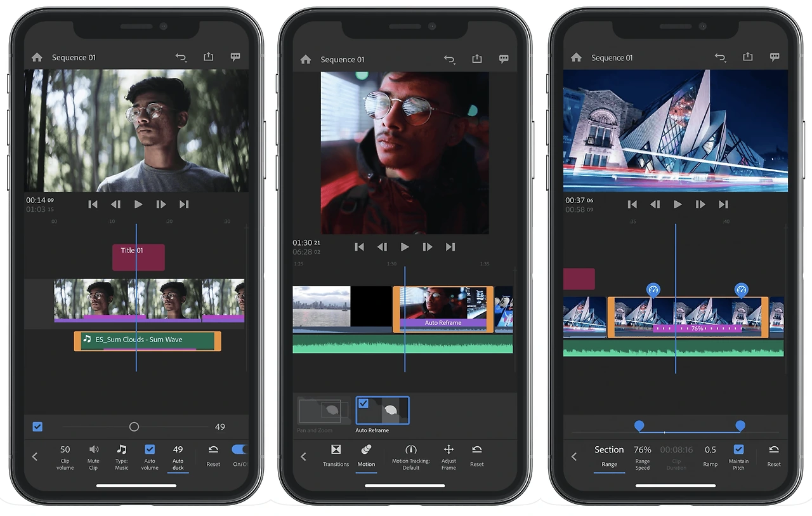Select the Auto Reframe clip on the timeline
This screenshot has width=812, height=516.
coord(443,309)
